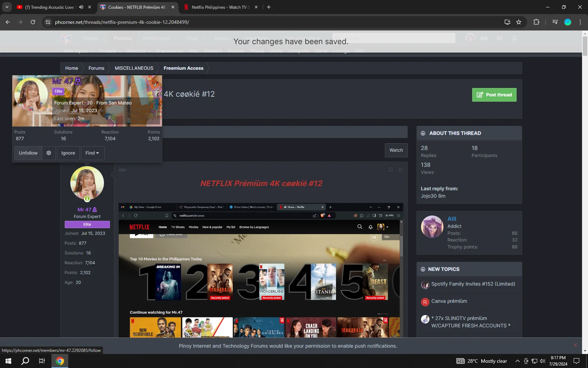This screenshot has height=368, width=588.
Task: Open the Windows notification center
Action: click(576, 361)
